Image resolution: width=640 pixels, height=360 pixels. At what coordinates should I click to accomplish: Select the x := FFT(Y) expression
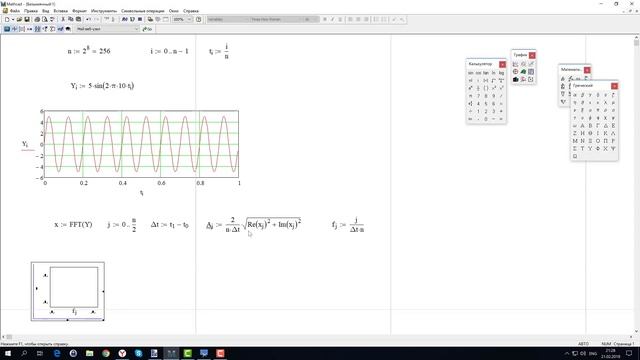[73, 224]
